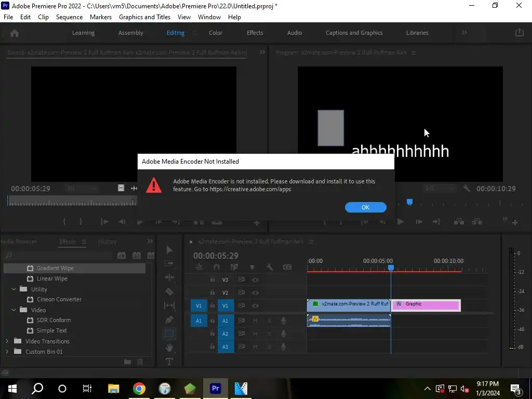Solo audio track A2
532x399 pixels.
[x=270, y=334]
